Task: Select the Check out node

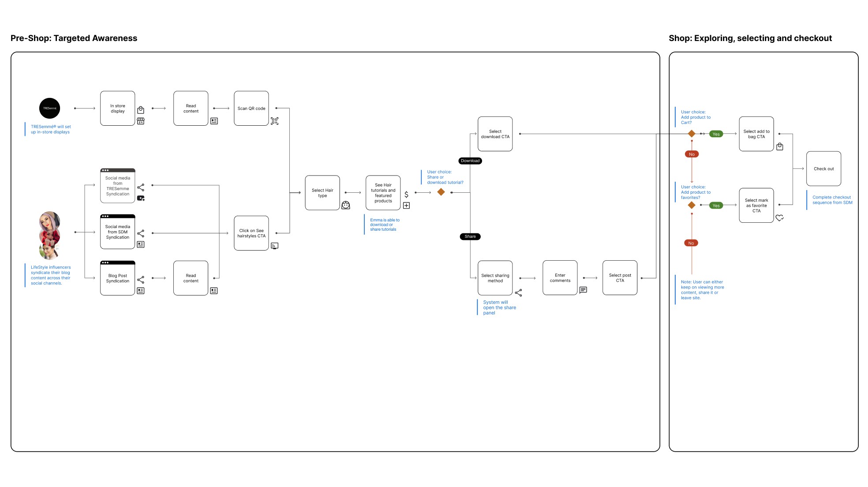Action: [824, 169]
